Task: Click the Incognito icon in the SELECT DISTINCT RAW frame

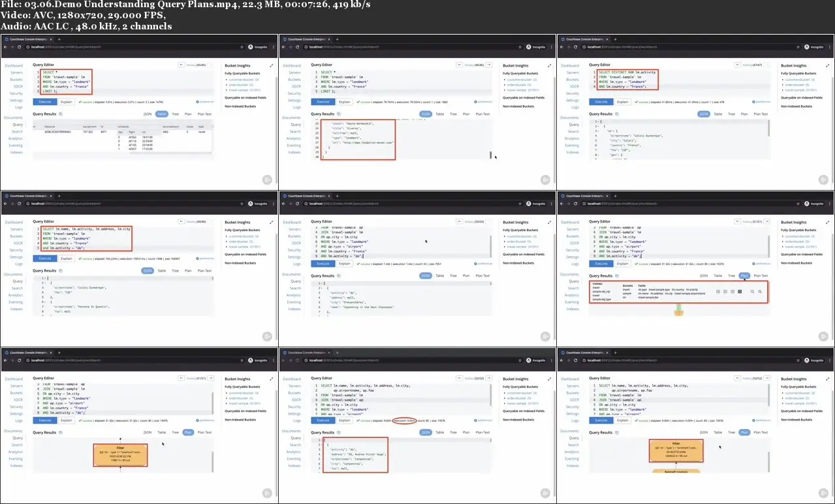Action: [807, 47]
